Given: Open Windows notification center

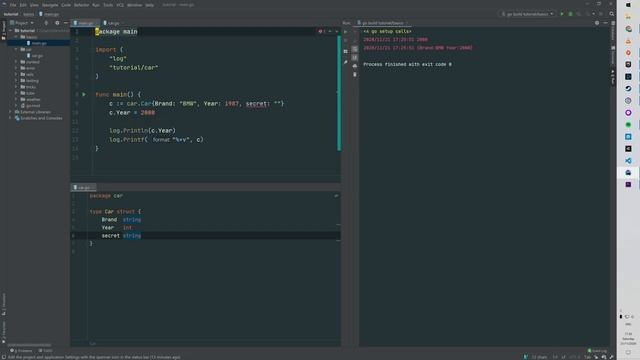Looking at the screenshot, I should point(628,353).
